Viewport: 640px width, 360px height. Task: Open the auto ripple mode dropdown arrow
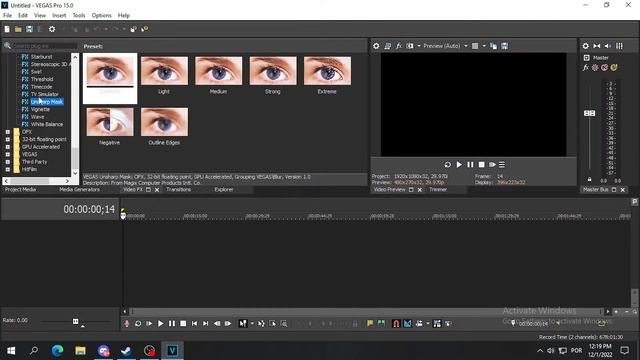click(428, 324)
